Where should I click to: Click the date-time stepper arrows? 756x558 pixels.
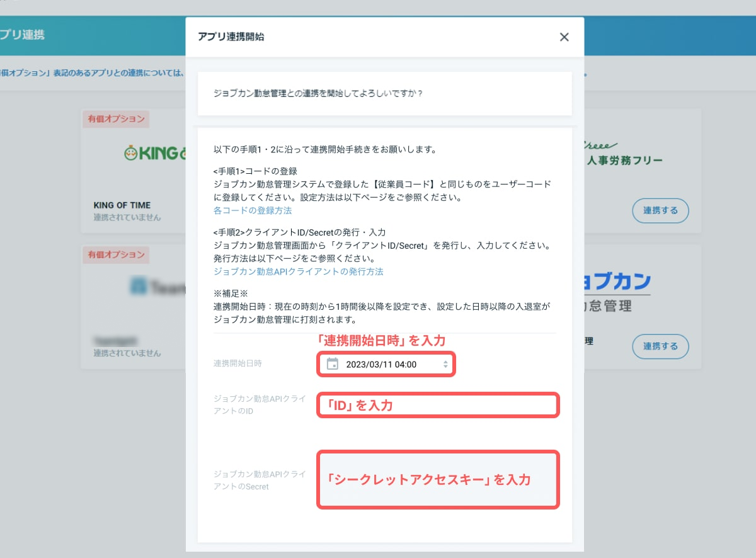pos(445,364)
